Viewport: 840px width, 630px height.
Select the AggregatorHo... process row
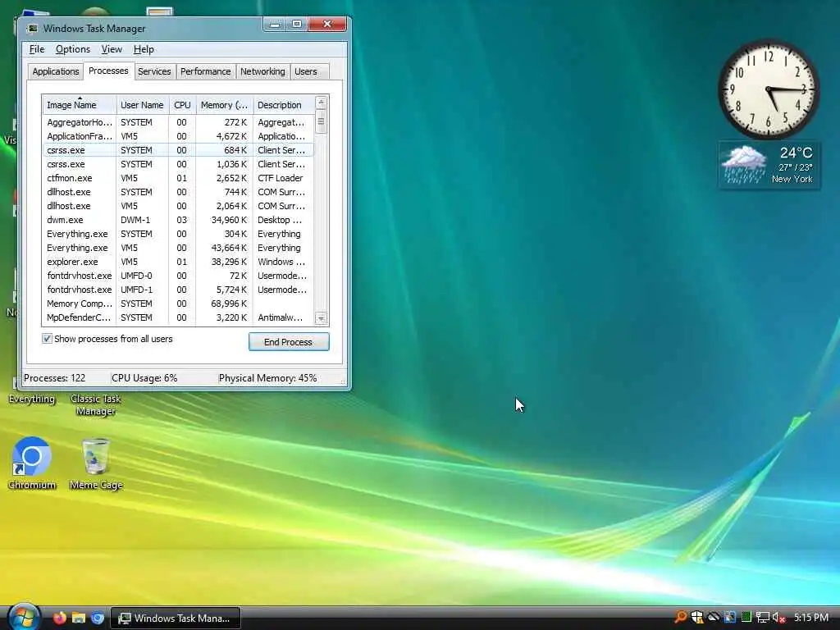tap(178, 122)
